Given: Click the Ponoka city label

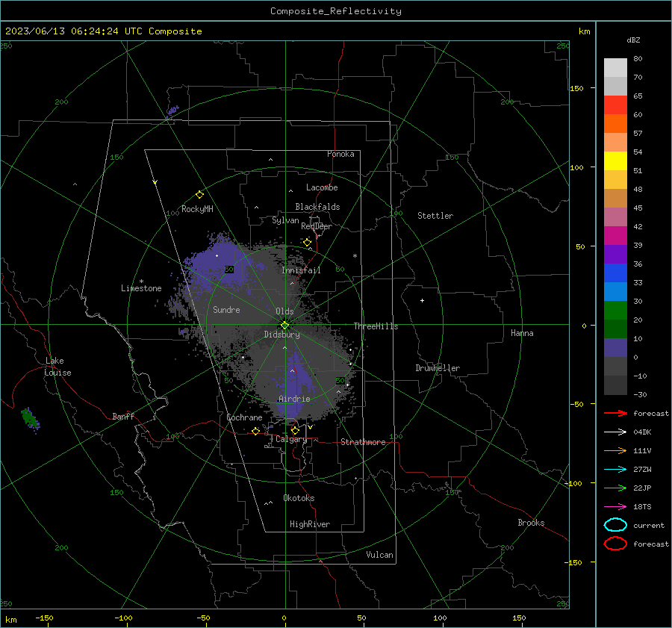Looking at the screenshot, I should (340, 154).
